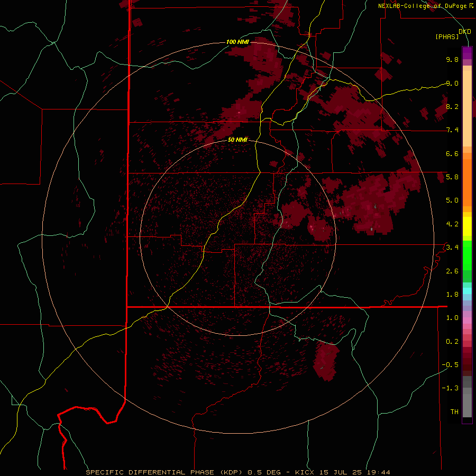Image resolution: width=476 pixels, height=476 pixels.
Task: Click the 5.0 value on color scale
Action: (x=452, y=200)
